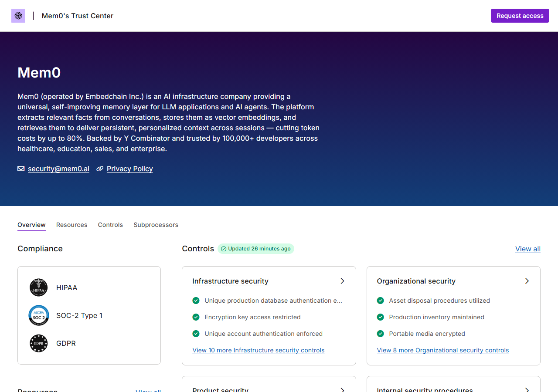Click the Request access button
The width and height of the screenshot is (558, 392).
click(x=520, y=16)
